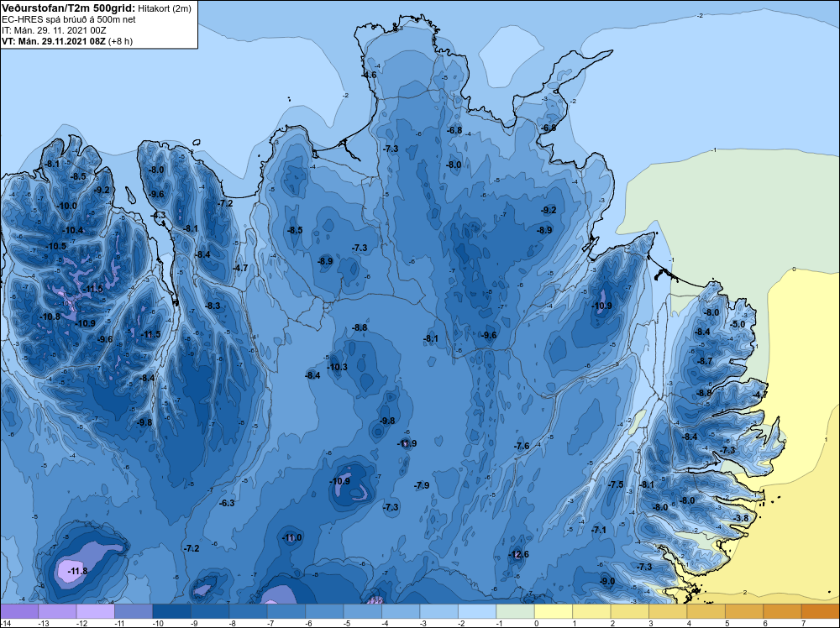Screen dimensions: 840x628
Task: Click the legend swatch between -4 and -3
Action: coord(401,611)
